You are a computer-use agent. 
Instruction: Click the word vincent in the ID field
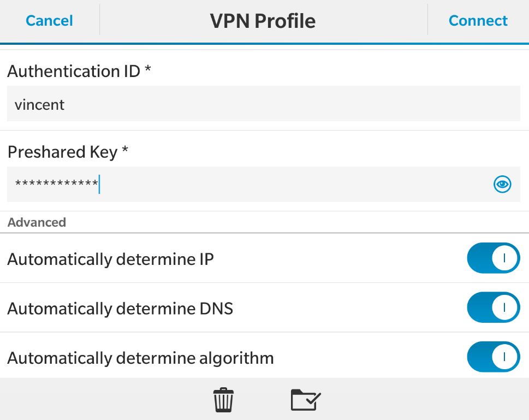tap(39, 104)
